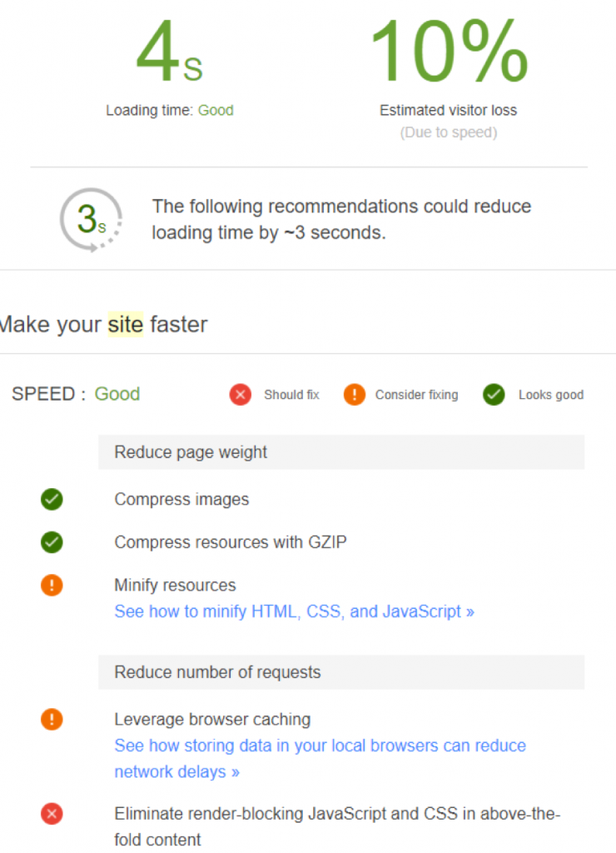Click red X icon beside Eliminate render-blocking
Screen dimensions: 616x853
[52, 814]
